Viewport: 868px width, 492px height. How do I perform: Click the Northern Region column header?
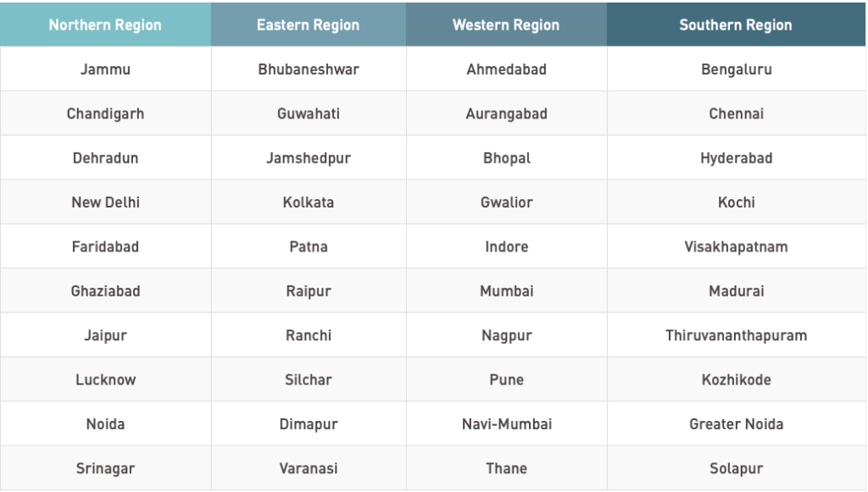pyautogui.click(x=105, y=25)
